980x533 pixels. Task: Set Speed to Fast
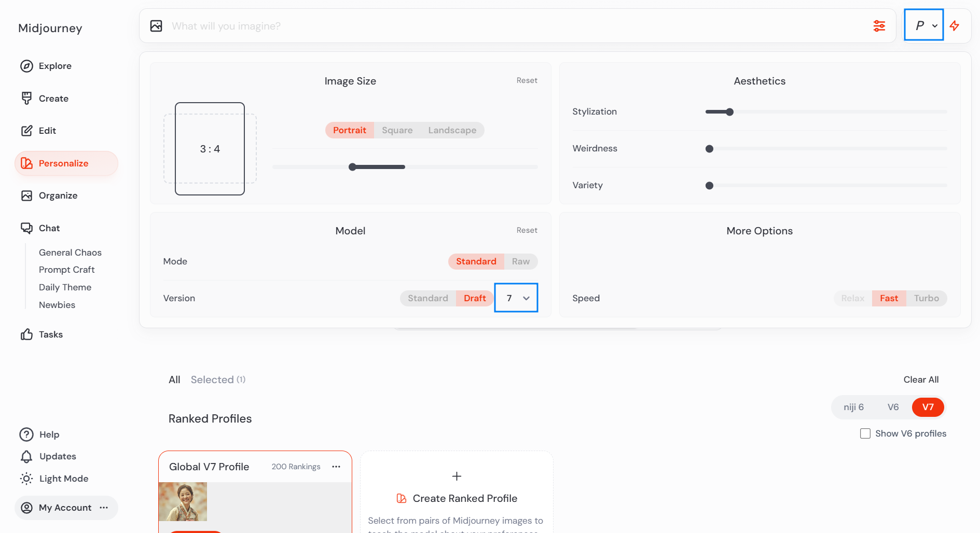889,298
